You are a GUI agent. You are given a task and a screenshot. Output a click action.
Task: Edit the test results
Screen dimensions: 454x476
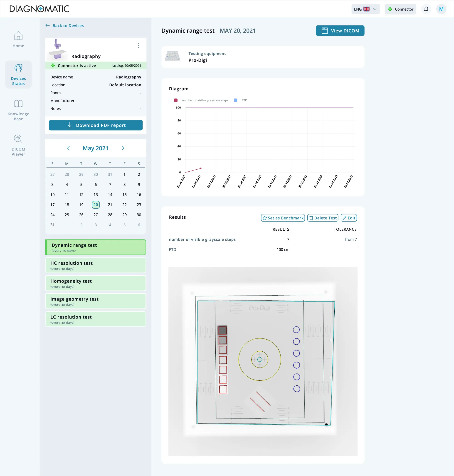[348, 218]
